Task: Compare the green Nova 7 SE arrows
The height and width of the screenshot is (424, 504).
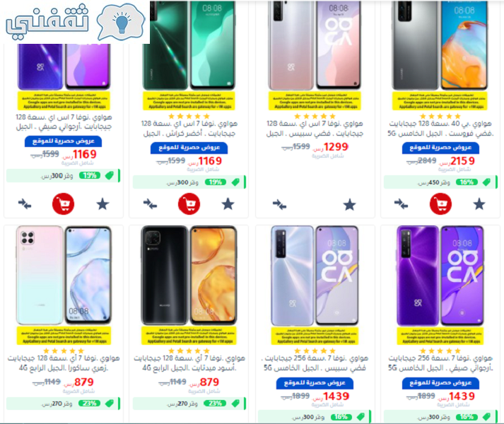Action: tap(150, 204)
